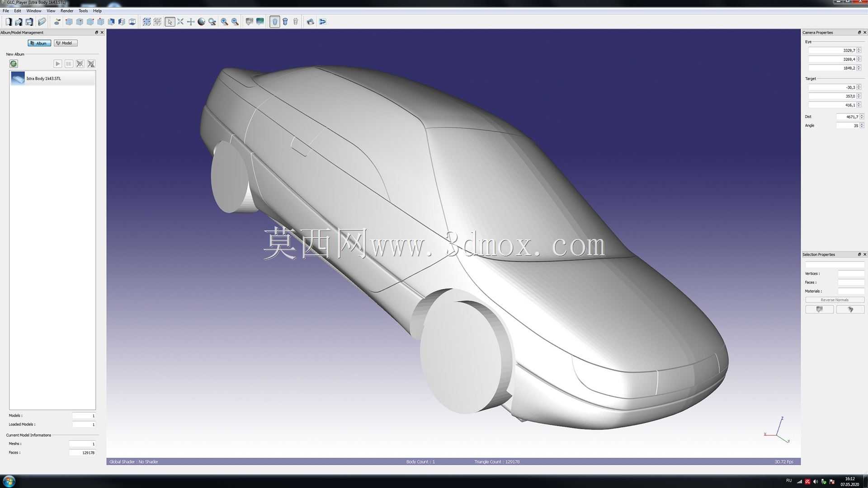Click the Zoom Out magnifier icon
The image size is (868, 488).
[x=235, y=22]
